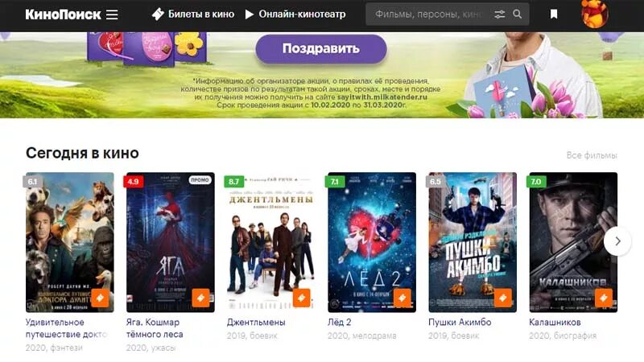Image resolution: width=644 pixels, height=362 pixels.
Task: Go to the КиноПоиск logo homepage
Action: tap(63, 14)
